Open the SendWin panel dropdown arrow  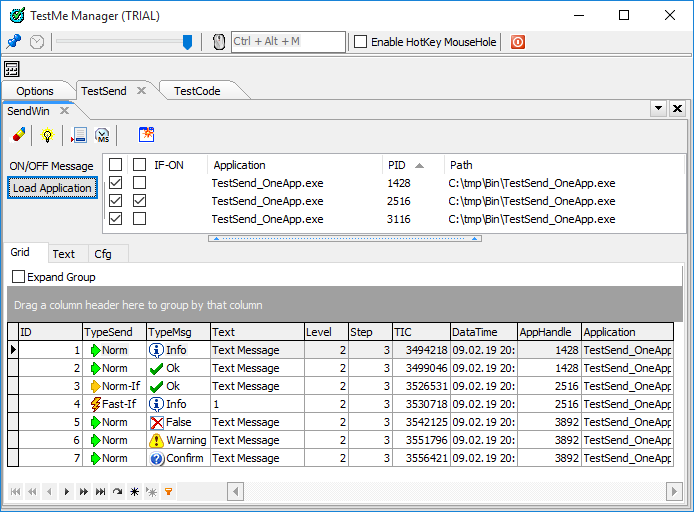point(658,108)
